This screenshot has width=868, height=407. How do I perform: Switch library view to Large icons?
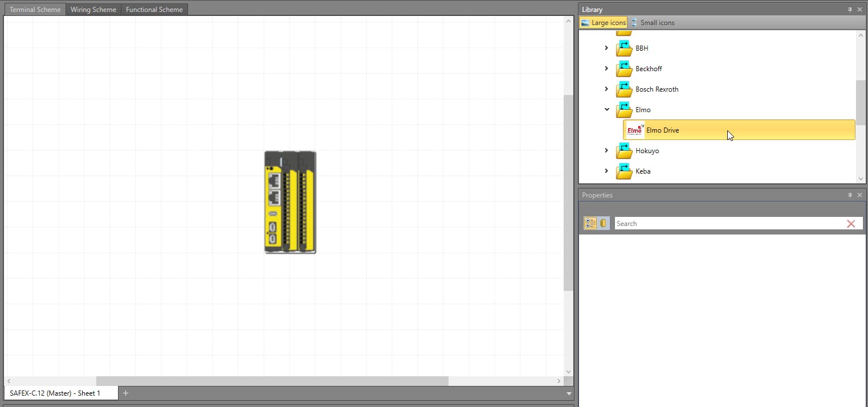(603, 23)
